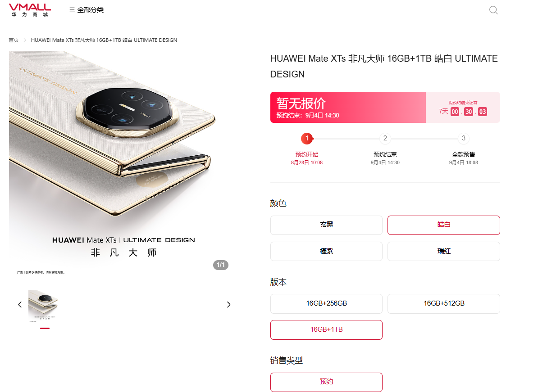The height and width of the screenshot is (392, 538).
Task: Choose the 皓白 color option
Action: (x=444, y=225)
